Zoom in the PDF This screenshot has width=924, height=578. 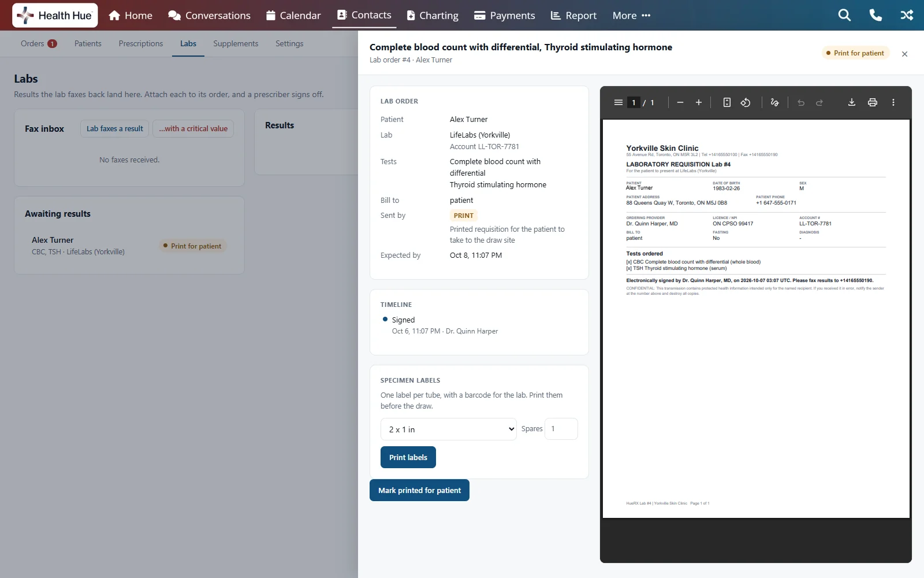[699, 102]
